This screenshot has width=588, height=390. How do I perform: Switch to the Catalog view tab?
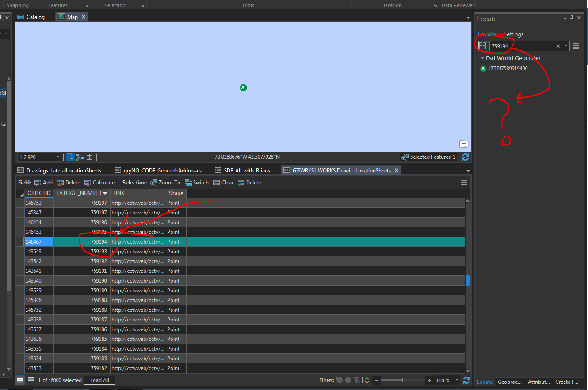point(31,17)
